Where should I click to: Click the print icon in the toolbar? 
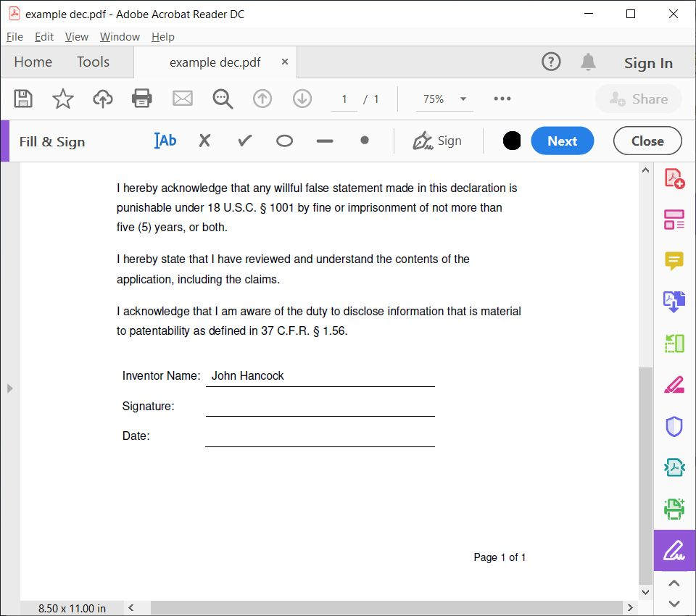141,99
